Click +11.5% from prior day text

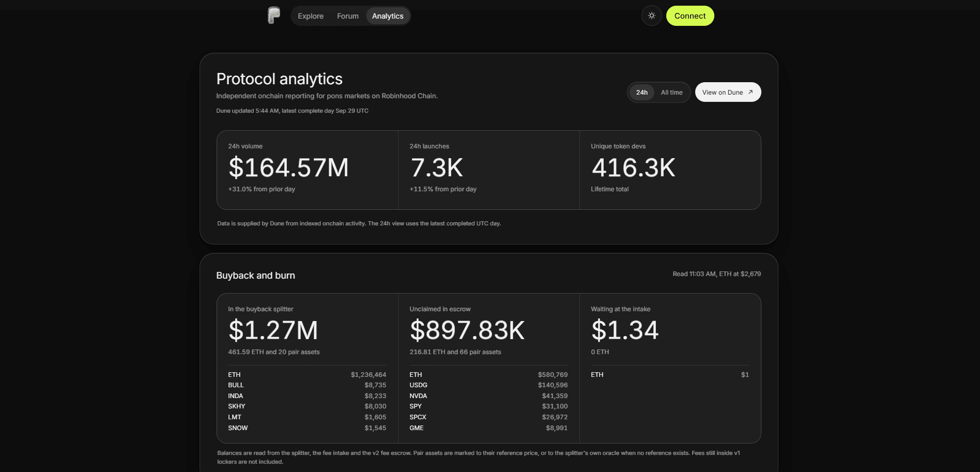[443, 189]
